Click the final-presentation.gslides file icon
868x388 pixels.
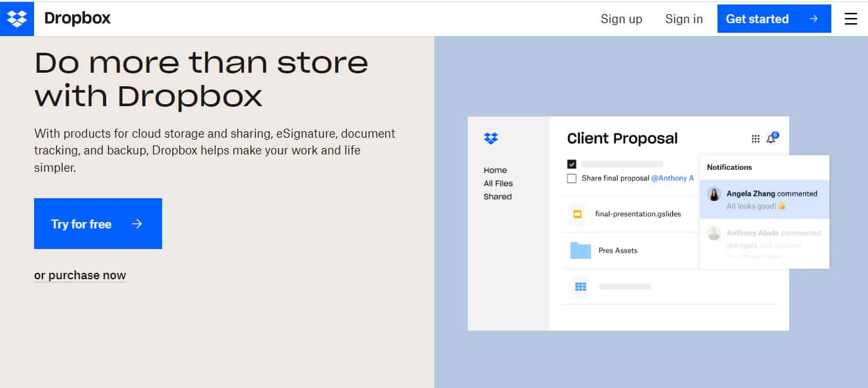click(577, 214)
